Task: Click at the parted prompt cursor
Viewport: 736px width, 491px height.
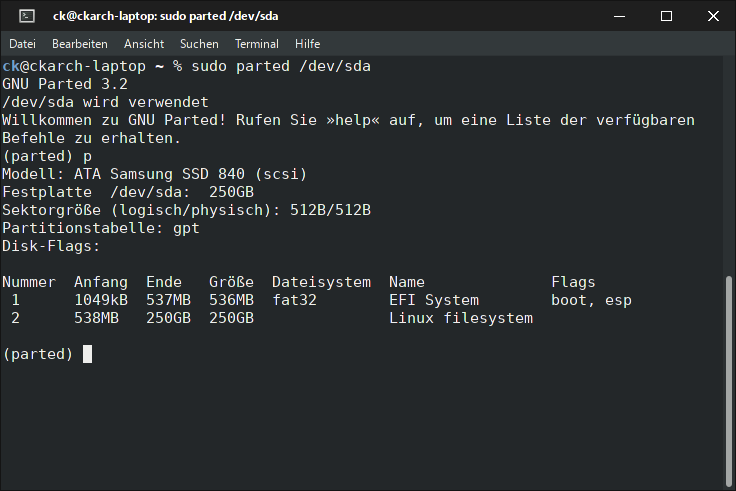Action: point(87,354)
